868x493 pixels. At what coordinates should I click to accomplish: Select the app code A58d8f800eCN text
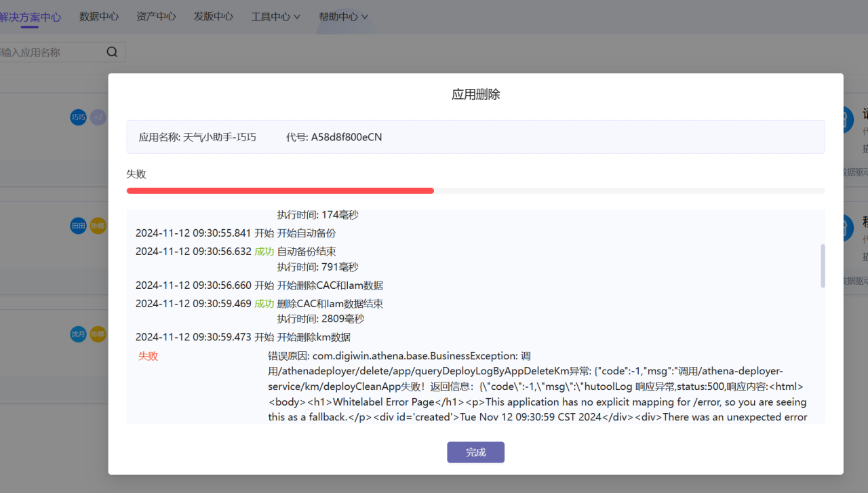tap(347, 137)
